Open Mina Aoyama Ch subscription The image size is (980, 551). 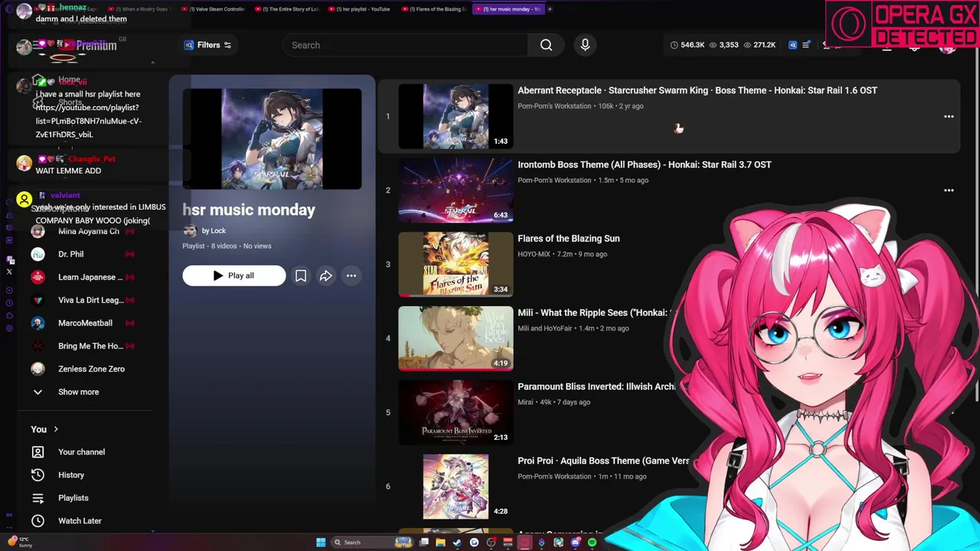(88, 231)
